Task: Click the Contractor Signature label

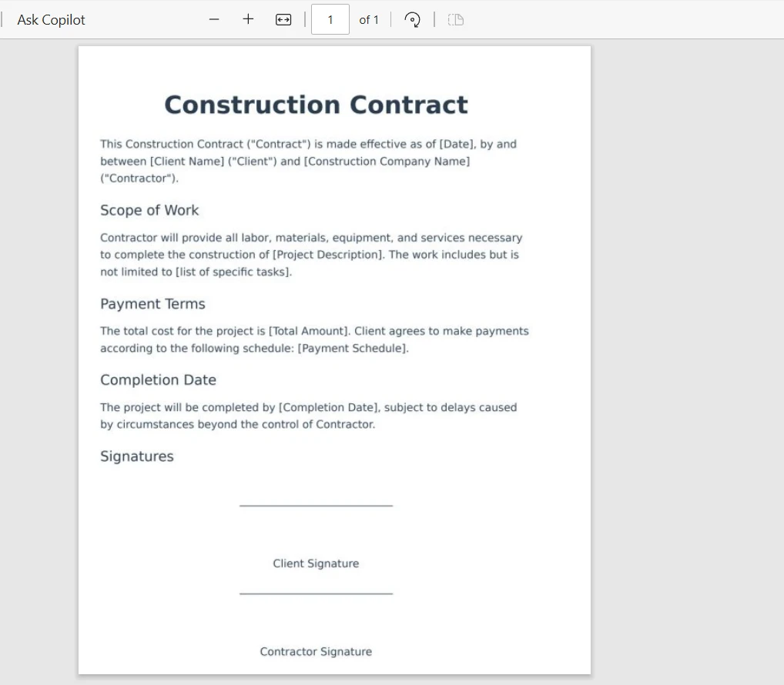Action: 316,651
